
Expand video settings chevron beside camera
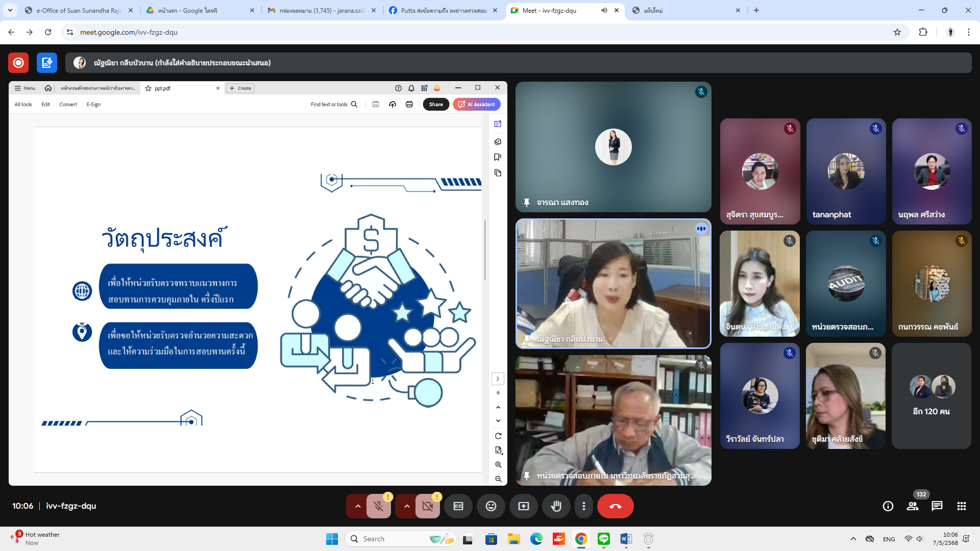407,506
